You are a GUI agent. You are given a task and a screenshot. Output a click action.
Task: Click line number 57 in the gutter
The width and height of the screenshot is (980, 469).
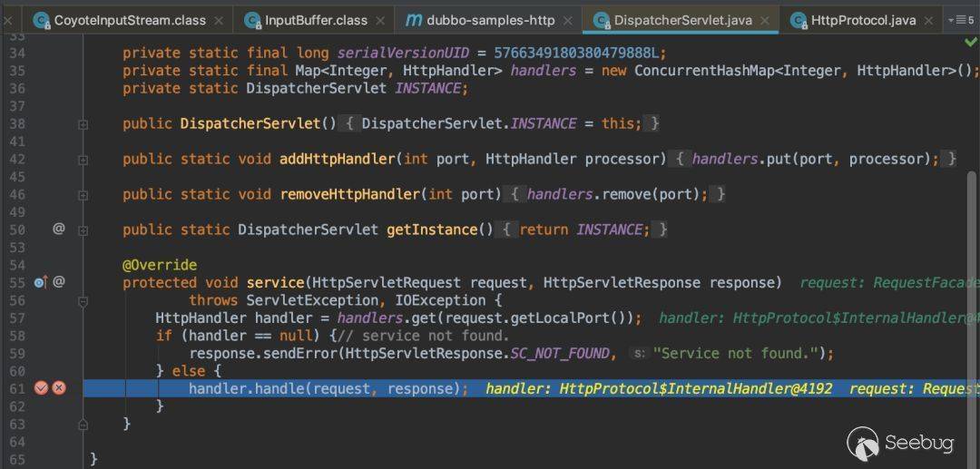pos(17,318)
